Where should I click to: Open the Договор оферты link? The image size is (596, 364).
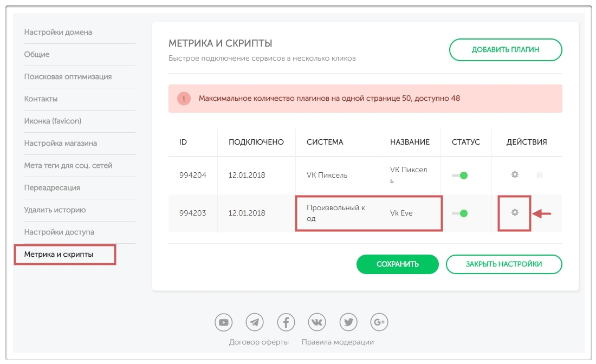[258, 342]
